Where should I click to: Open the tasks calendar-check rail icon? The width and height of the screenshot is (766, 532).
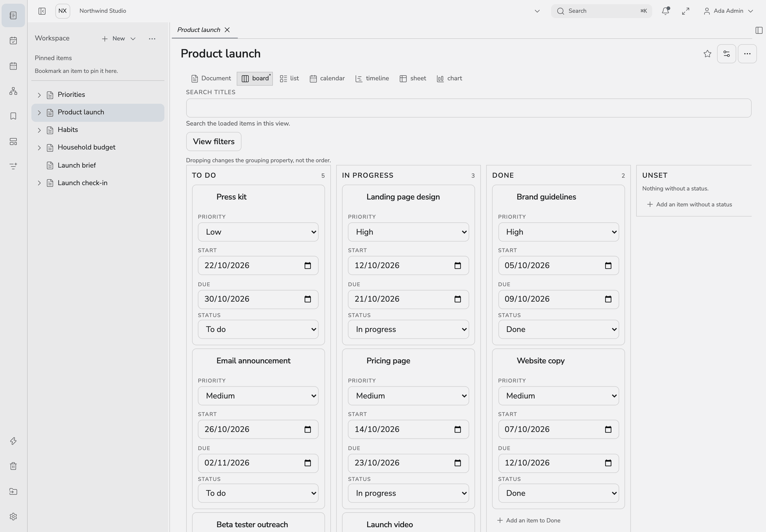coord(13,41)
